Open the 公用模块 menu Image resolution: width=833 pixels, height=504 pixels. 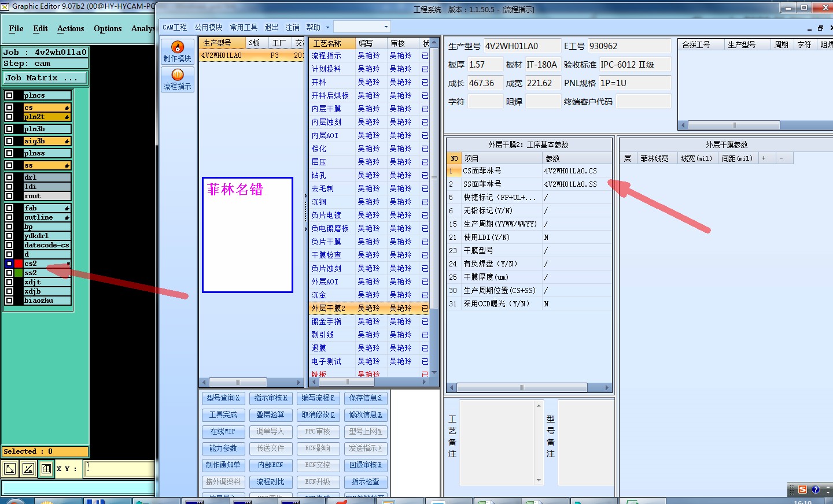208,27
